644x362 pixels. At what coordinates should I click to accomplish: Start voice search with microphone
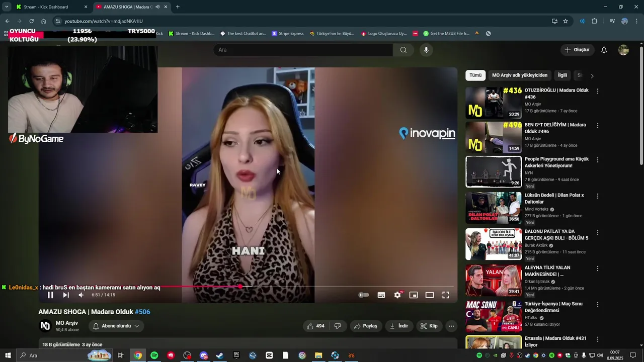(x=426, y=50)
